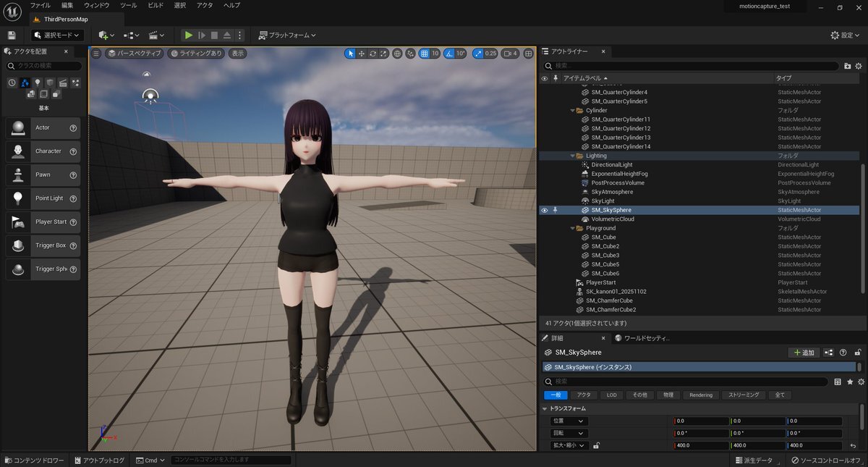Viewport: 868px width, 467px height.
Task: Click the translate (move) gizmo tool
Action: pyautogui.click(x=362, y=54)
